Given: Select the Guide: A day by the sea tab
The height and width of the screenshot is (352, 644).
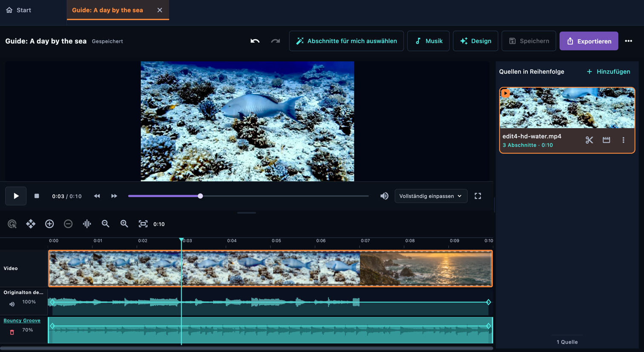Looking at the screenshot, I should tap(107, 10).
